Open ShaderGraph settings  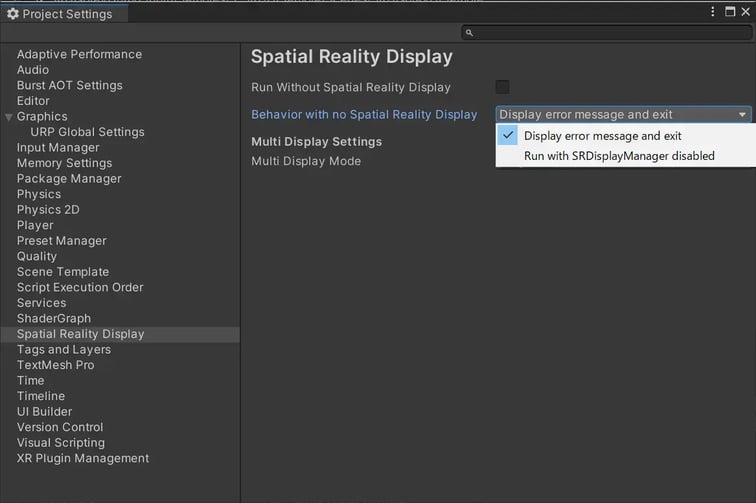(x=54, y=318)
